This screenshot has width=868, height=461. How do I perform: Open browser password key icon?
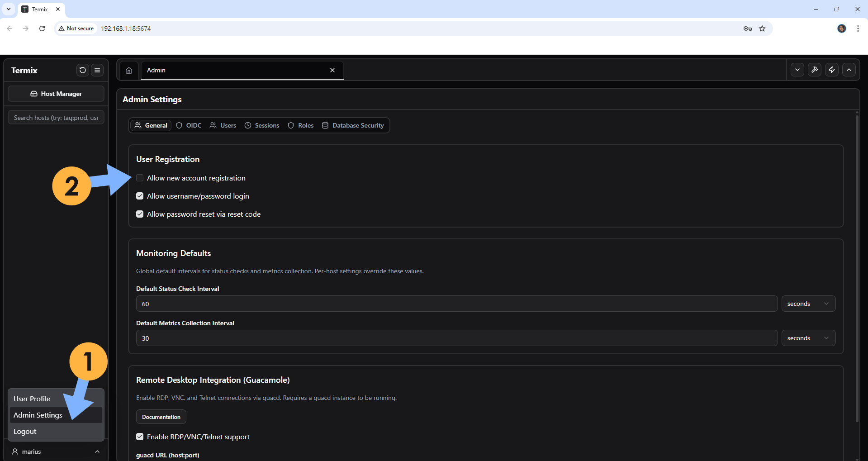pos(747,29)
